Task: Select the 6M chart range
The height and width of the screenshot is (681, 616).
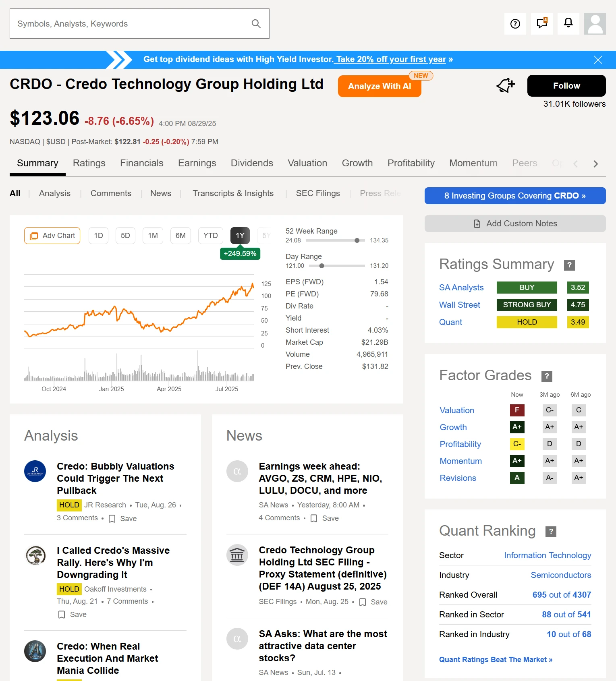Action: point(180,236)
